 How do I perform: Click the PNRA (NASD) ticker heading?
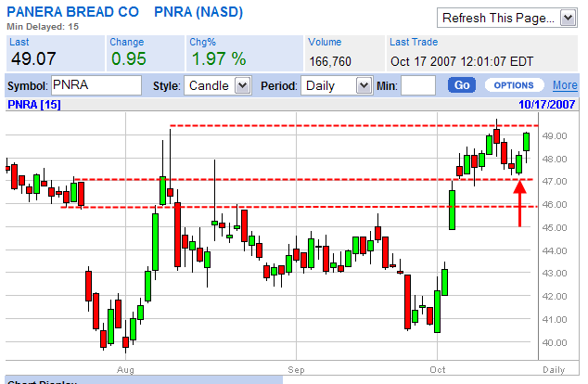[198, 12]
